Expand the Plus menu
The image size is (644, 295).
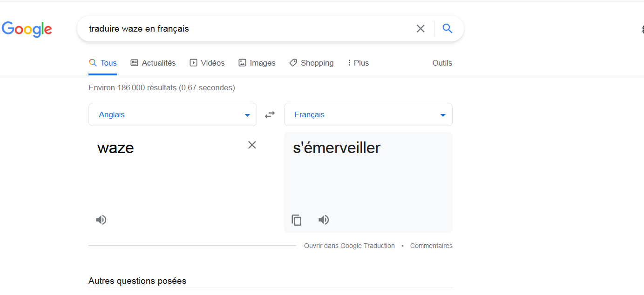tap(358, 63)
